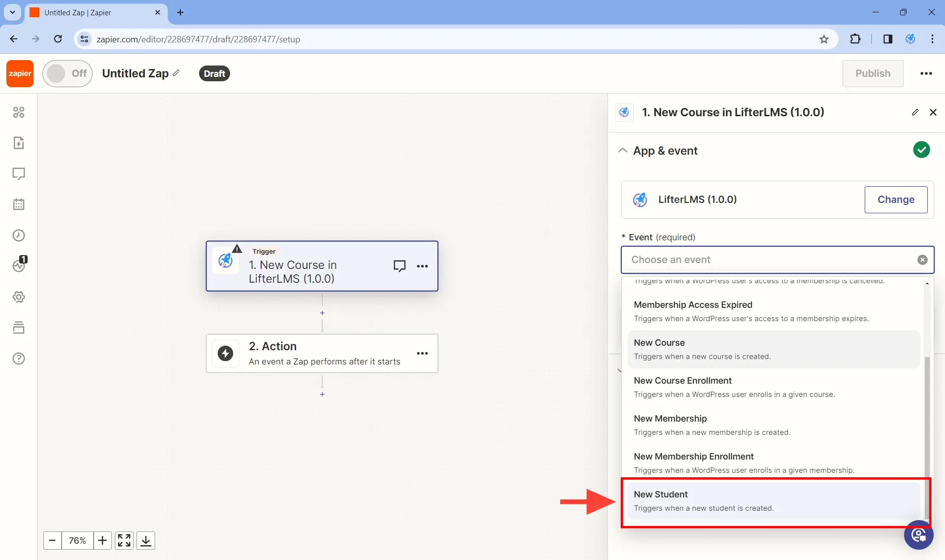This screenshot has height=560, width=945.
Task: Open the three-dot menu next to Publish
Action: click(x=926, y=73)
